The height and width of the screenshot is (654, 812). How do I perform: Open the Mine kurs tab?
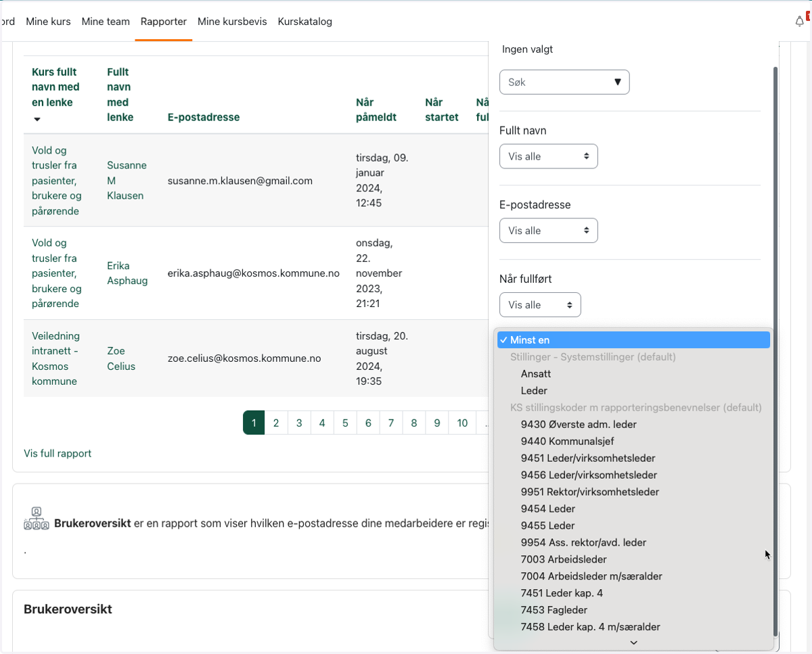pyautogui.click(x=48, y=22)
